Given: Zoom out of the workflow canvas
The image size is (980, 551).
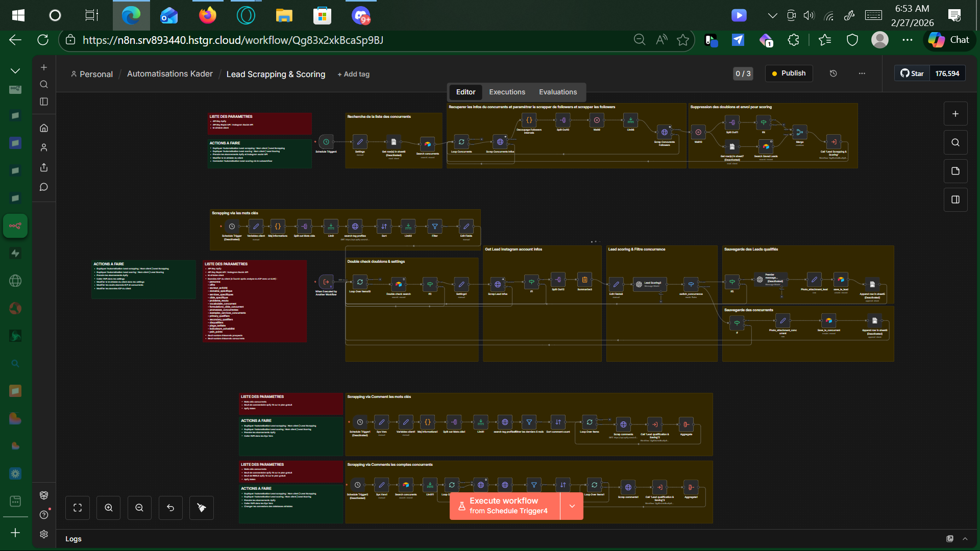Looking at the screenshot, I should point(139,508).
